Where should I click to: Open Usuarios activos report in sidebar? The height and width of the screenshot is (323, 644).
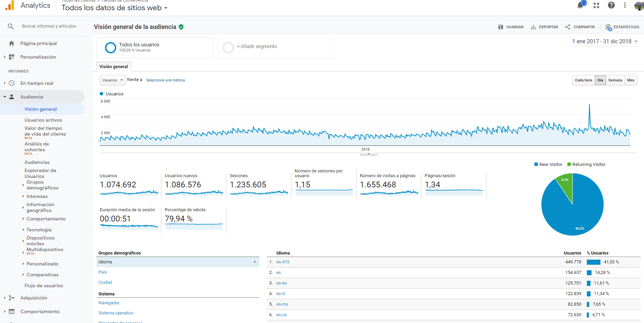(x=43, y=120)
